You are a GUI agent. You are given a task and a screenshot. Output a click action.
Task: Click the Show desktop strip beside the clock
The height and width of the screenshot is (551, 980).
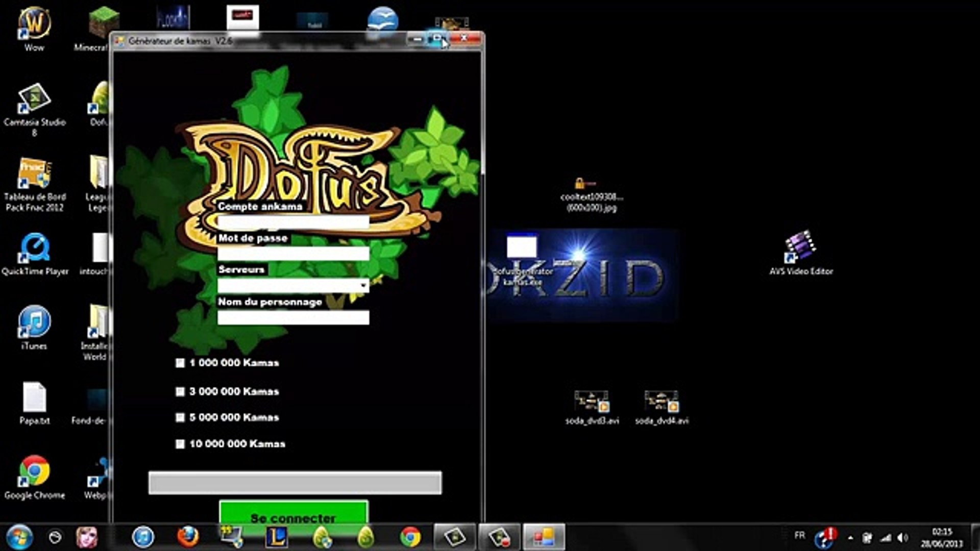(975, 537)
